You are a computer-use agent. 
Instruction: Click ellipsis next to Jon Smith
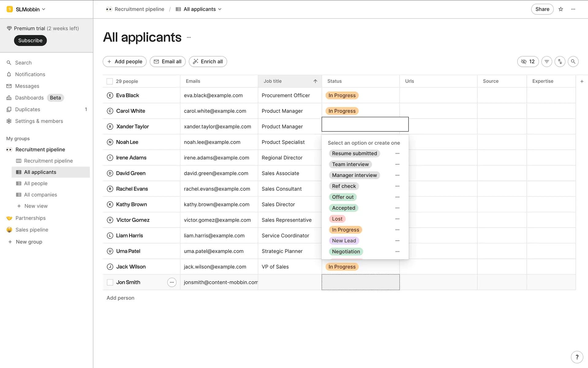172,282
